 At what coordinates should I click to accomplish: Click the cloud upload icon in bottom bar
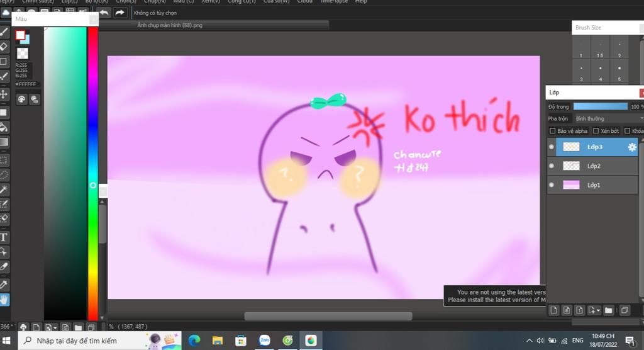23,327
